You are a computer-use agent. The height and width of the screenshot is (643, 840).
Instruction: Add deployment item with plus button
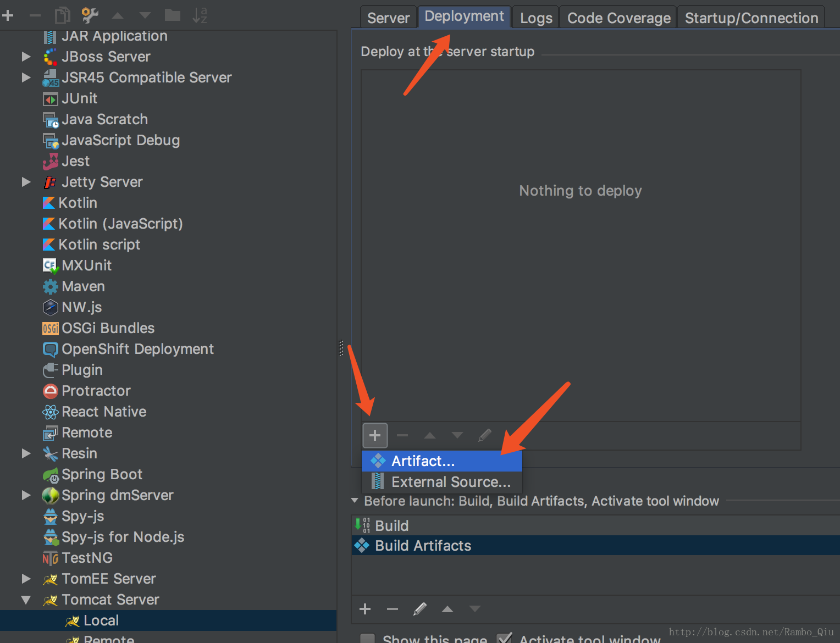click(x=375, y=435)
